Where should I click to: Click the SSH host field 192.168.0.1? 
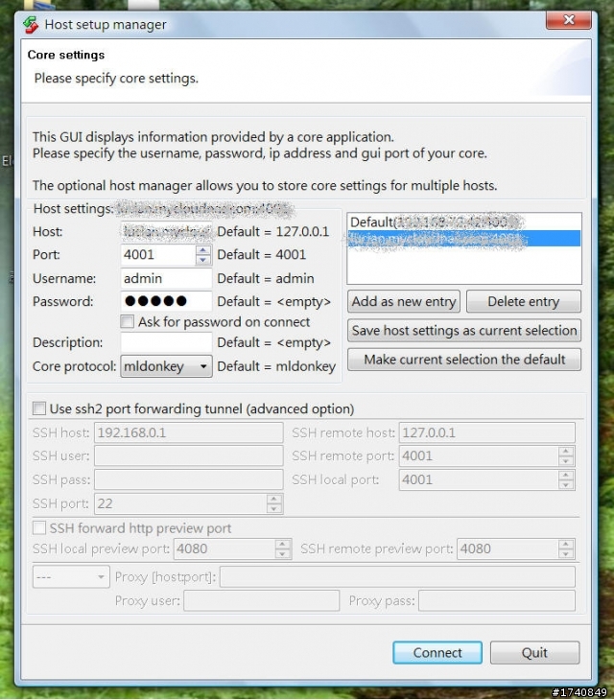pyautogui.click(x=188, y=432)
